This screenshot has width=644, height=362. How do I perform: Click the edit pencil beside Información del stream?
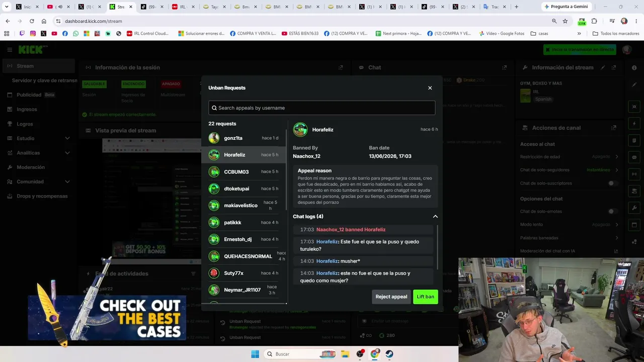[x=603, y=67]
